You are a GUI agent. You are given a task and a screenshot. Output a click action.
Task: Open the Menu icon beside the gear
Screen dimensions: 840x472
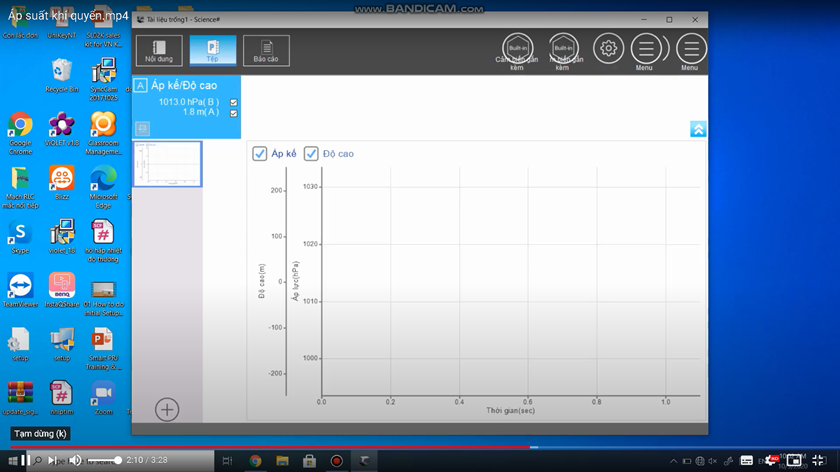coord(646,49)
